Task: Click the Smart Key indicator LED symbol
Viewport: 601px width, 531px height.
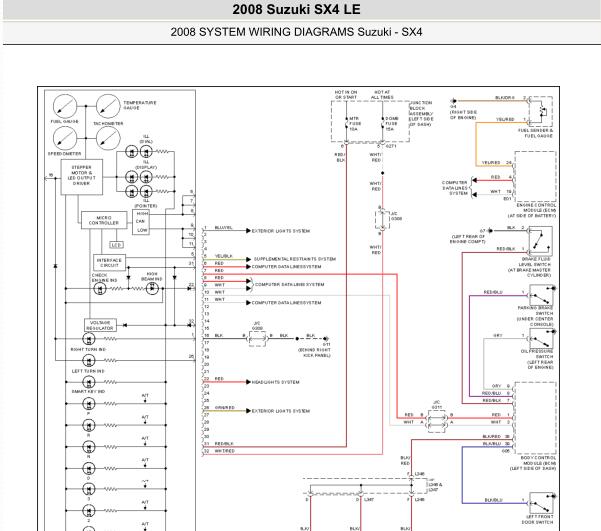Action: click(89, 382)
